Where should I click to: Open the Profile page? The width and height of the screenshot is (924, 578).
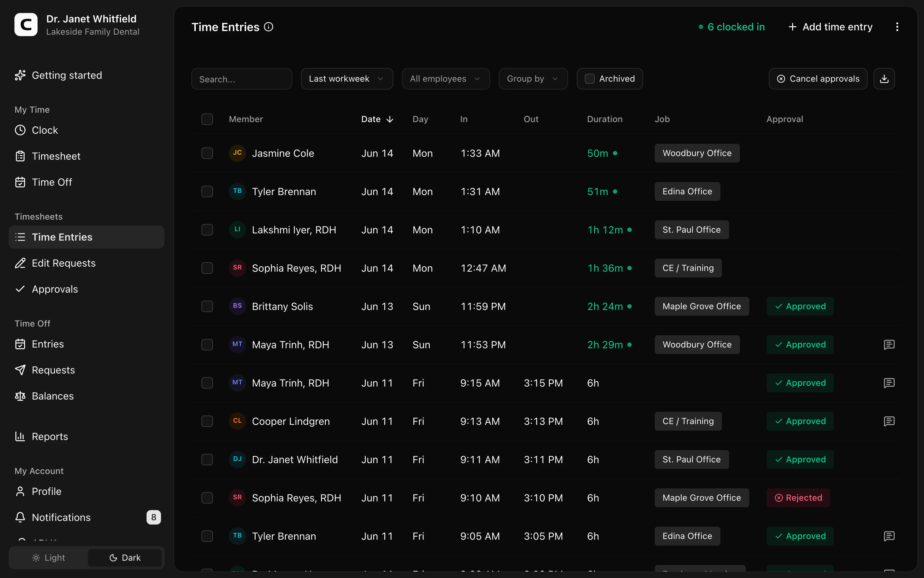point(87,492)
